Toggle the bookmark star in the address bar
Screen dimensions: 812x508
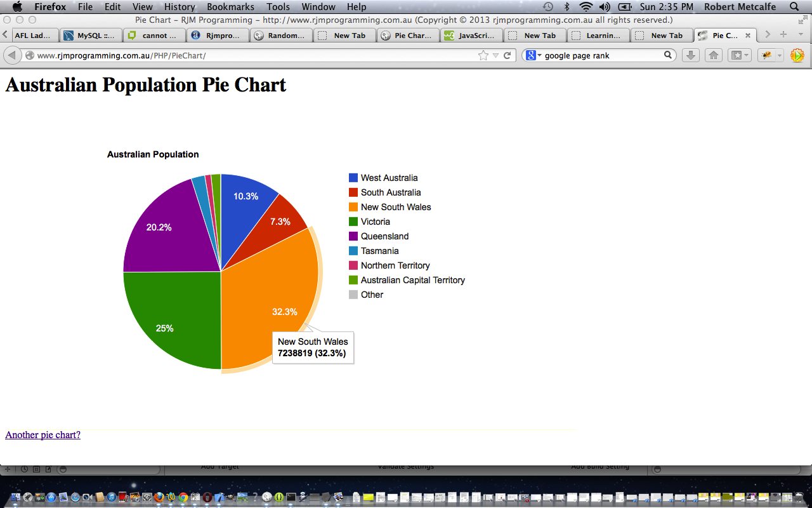click(x=483, y=55)
